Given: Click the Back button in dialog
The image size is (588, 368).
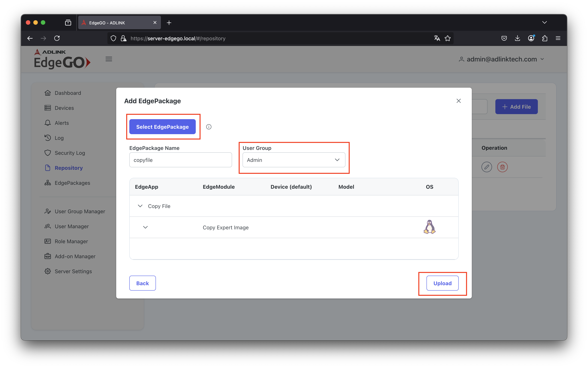Looking at the screenshot, I should pyautogui.click(x=142, y=283).
